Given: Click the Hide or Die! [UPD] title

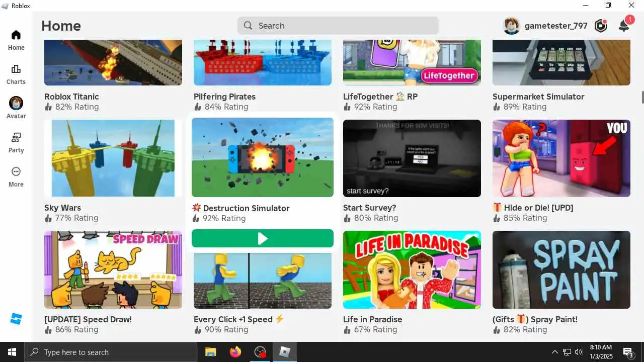Looking at the screenshot, I should pos(533,208).
